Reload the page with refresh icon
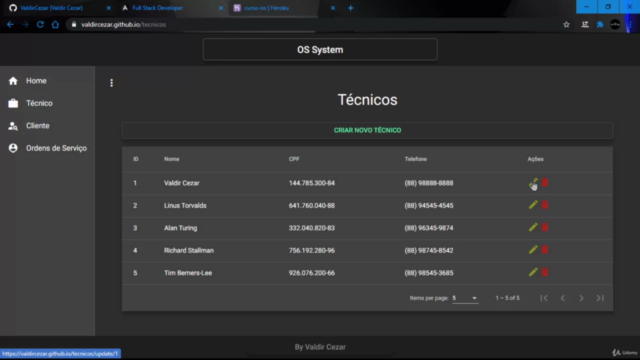The width and height of the screenshot is (640, 360). tap(40, 24)
